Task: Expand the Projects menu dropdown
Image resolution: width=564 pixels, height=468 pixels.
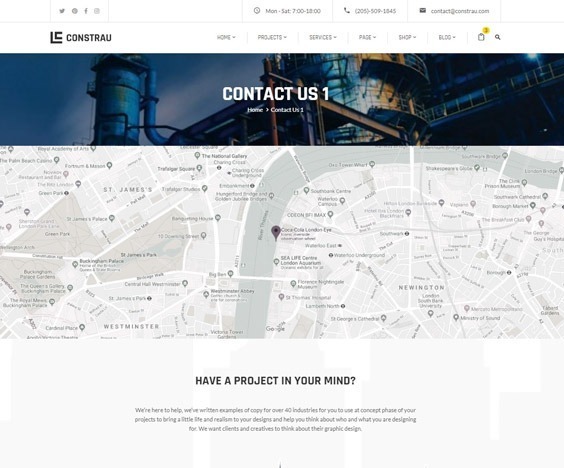Action: 272,37
